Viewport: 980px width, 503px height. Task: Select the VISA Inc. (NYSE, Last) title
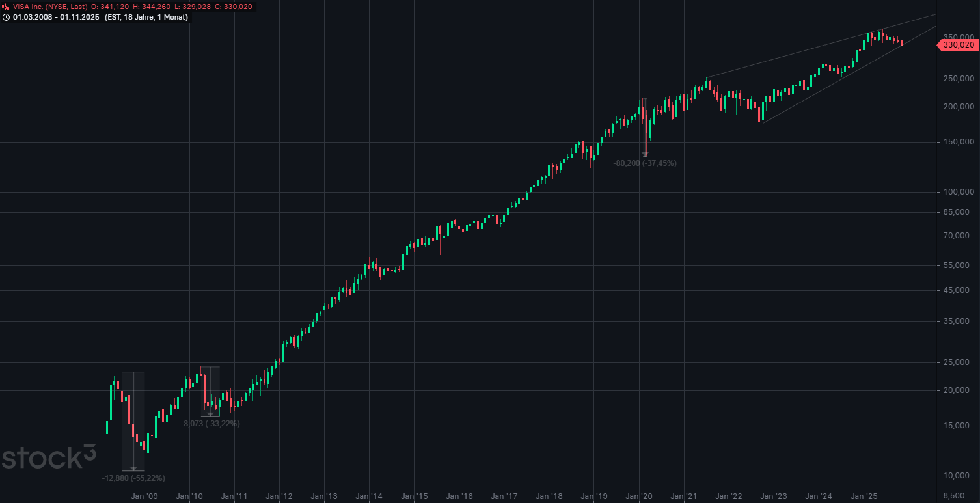[x=51, y=7]
